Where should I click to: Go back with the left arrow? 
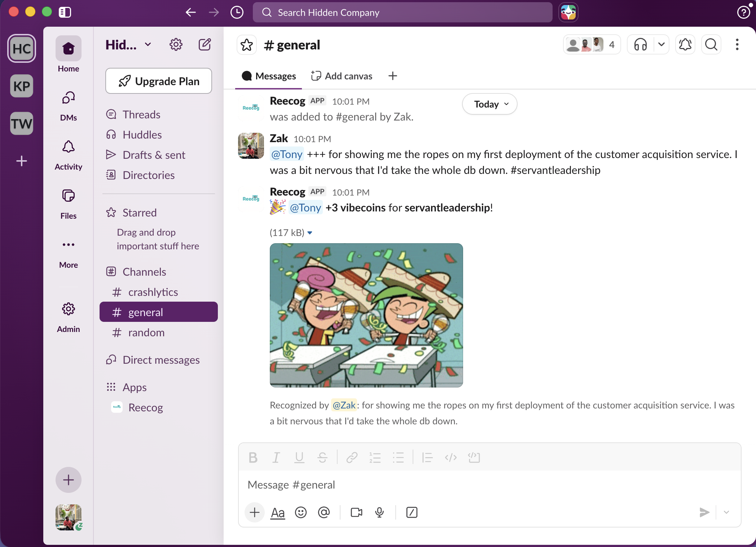point(190,12)
